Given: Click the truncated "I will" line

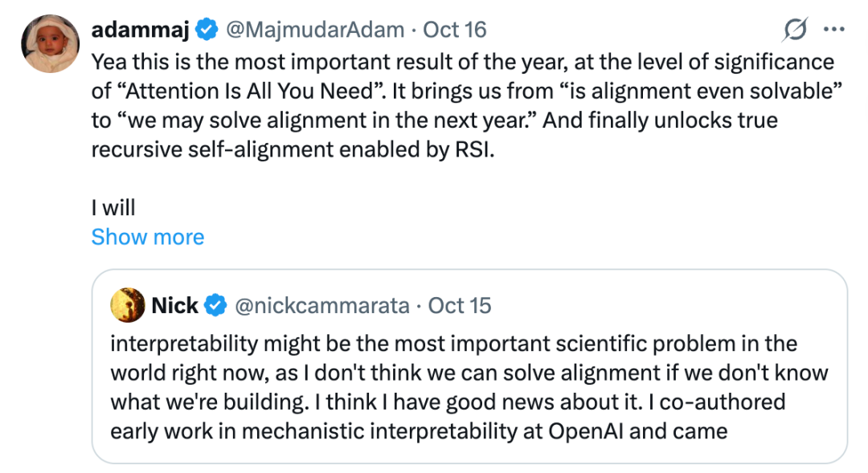Looking at the screenshot, I should point(113,208).
